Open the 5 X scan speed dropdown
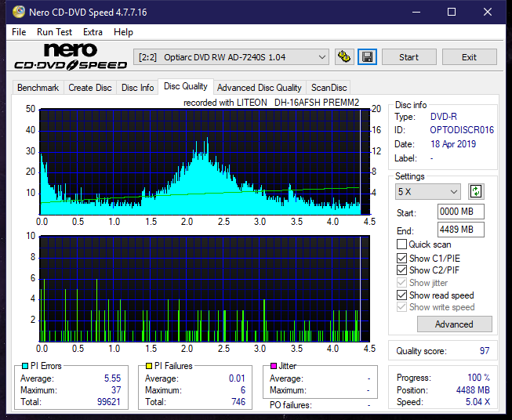This screenshot has width=512, height=420. pyautogui.click(x=427, y=191)
